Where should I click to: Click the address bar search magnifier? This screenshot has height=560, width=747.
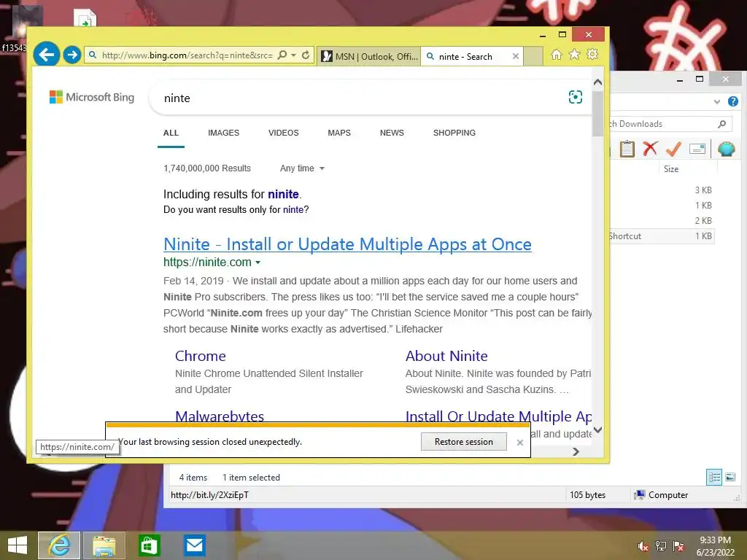[282, 55]
